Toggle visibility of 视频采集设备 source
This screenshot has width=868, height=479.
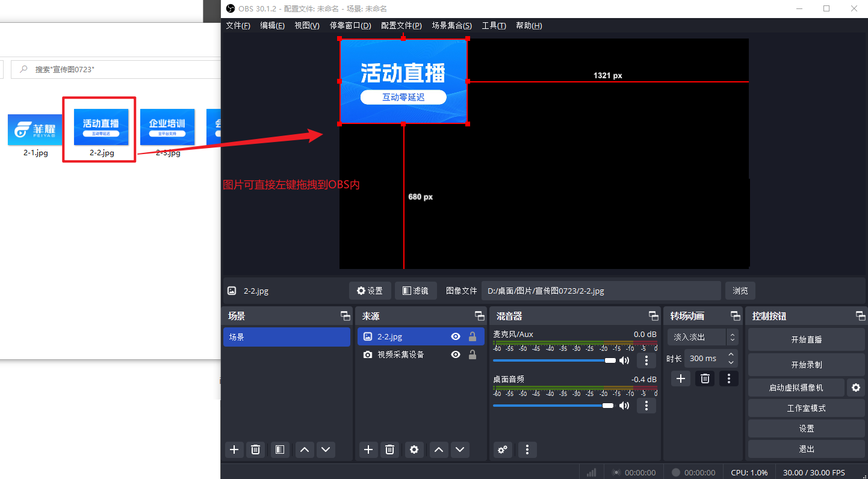coord(456,355)
